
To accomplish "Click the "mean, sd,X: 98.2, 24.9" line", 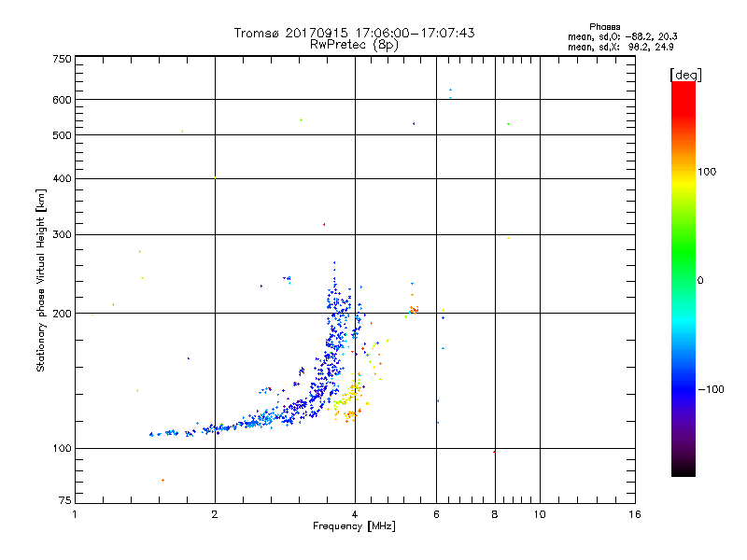I will (620, 47).
